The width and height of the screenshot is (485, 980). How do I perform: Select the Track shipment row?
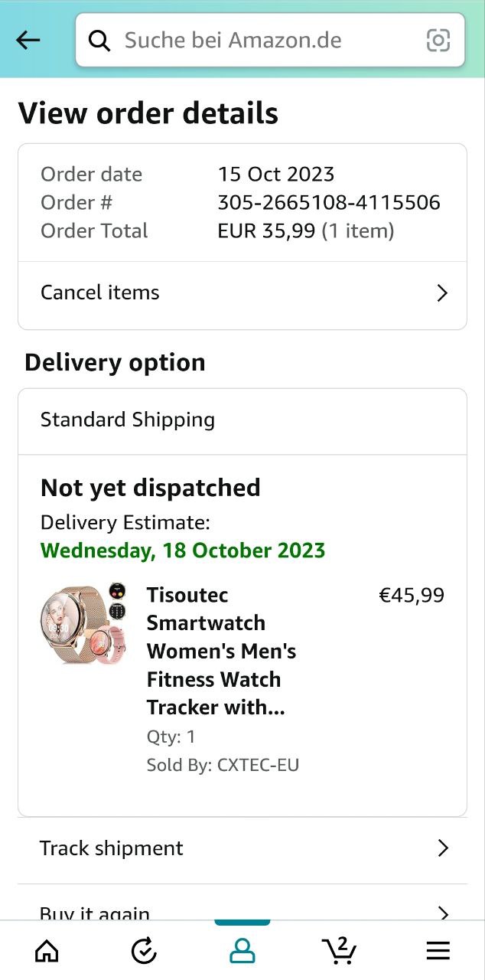pos(242,850)
